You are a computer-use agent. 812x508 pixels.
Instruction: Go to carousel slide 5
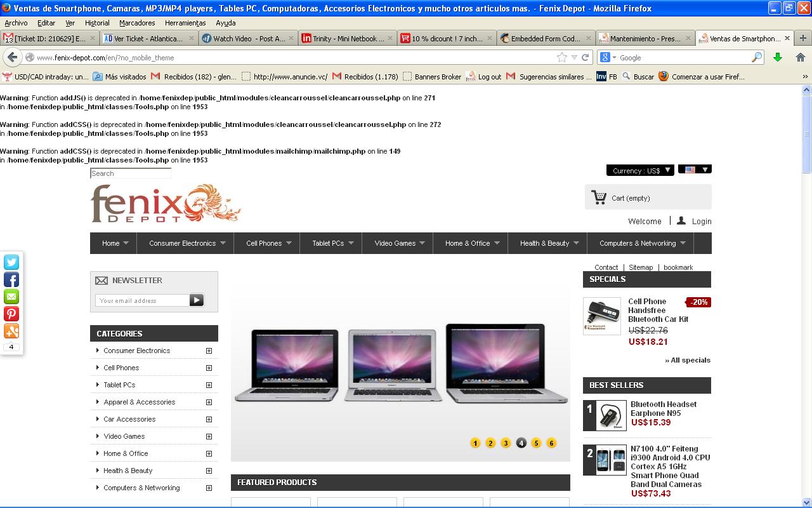tap(536, 443)
